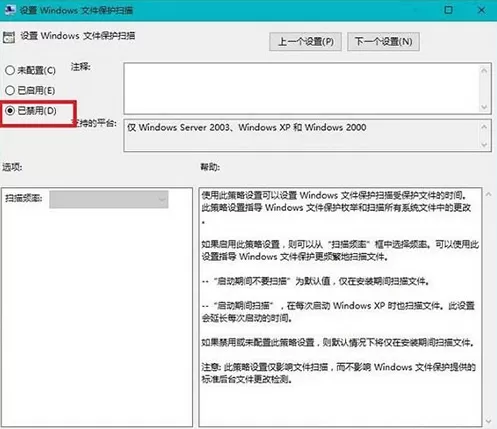Image resolution: width=497 pixels, height=429 pixels.
Task: Maximize the policy settings window
Action: (x=448, y=10)
